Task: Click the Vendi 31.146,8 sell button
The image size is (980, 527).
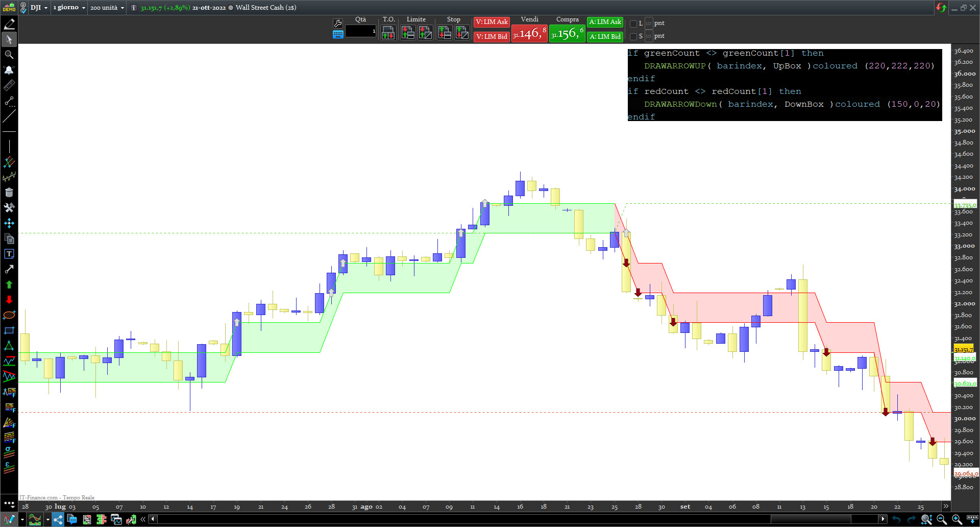Action: click(x=529, y=33)
